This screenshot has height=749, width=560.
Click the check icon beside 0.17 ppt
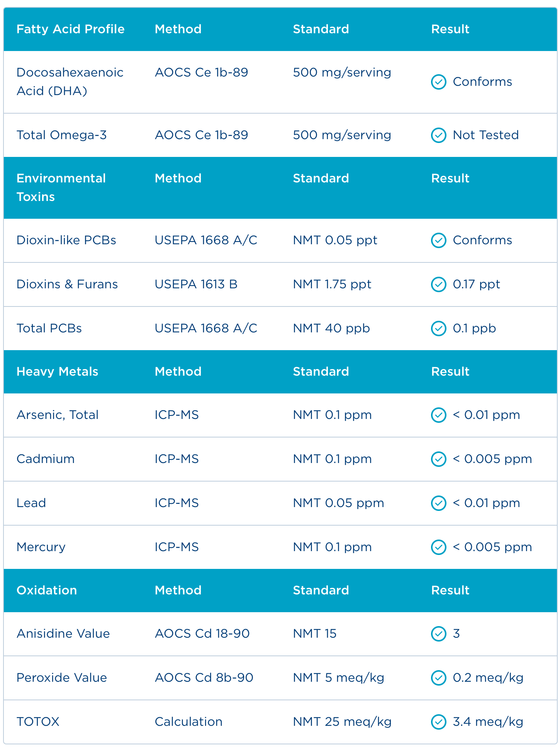(x=438, y=284)
